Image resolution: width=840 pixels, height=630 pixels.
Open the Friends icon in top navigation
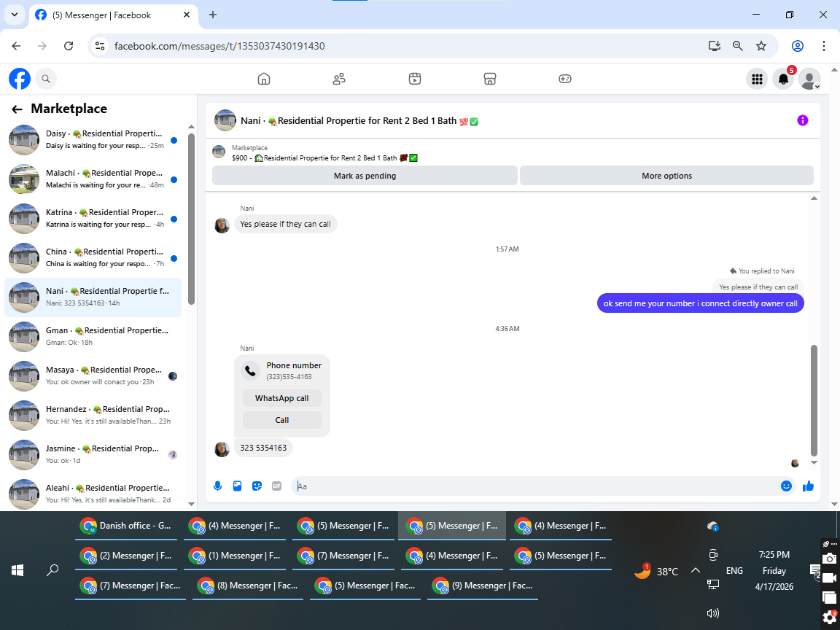[338, 79]
